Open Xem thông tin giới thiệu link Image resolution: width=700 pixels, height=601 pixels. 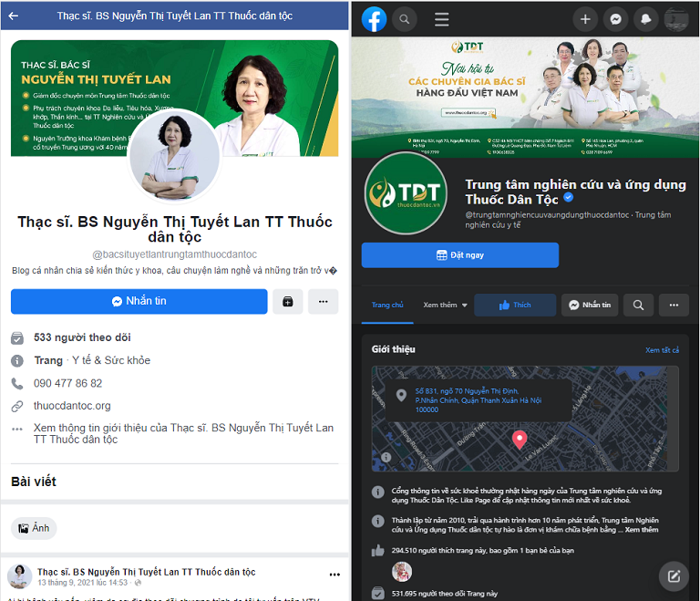183,433
